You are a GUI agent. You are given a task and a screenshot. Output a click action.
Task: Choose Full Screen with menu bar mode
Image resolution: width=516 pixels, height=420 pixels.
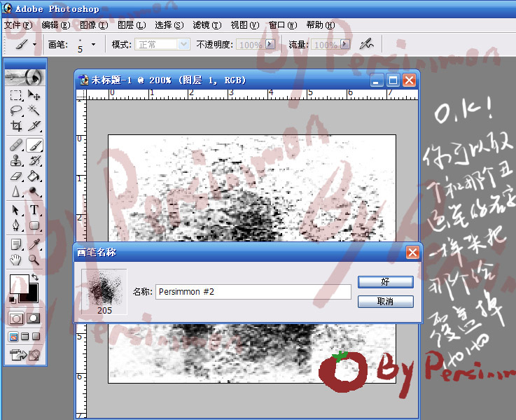coord(25,337)
